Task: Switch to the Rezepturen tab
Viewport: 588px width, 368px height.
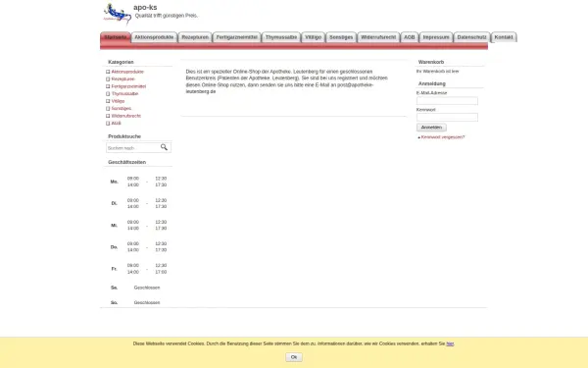Action: pos(195,37)
